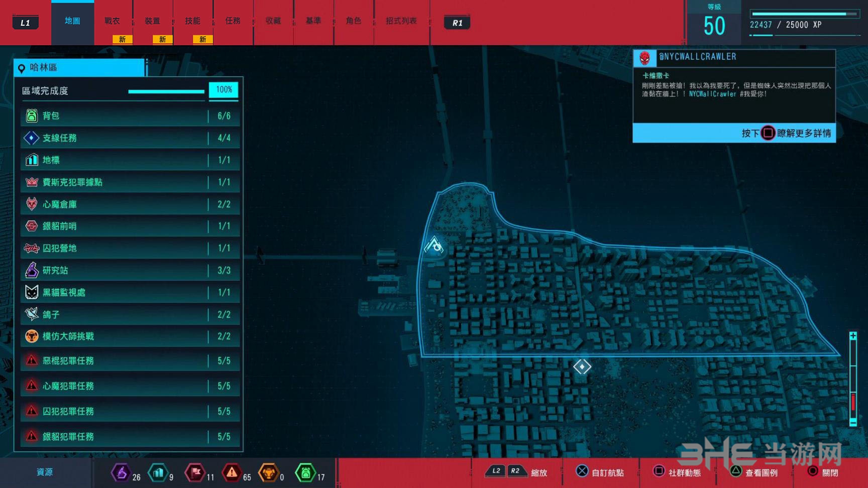The width and height of the screenshot is (868, 488).
Task: Click the Spider-Man avatar in social feed
Action: (x=644, y=58)
